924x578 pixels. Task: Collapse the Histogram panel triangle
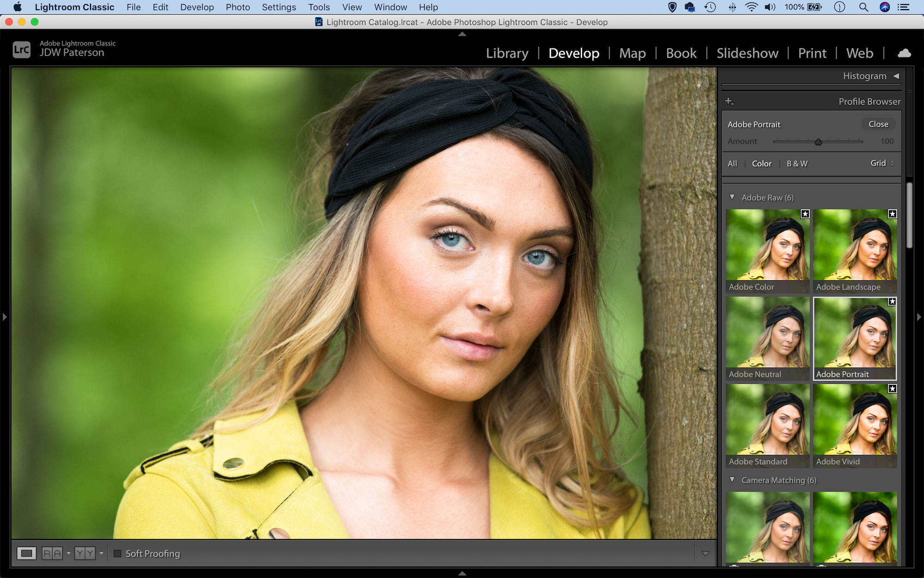(896, 76)
